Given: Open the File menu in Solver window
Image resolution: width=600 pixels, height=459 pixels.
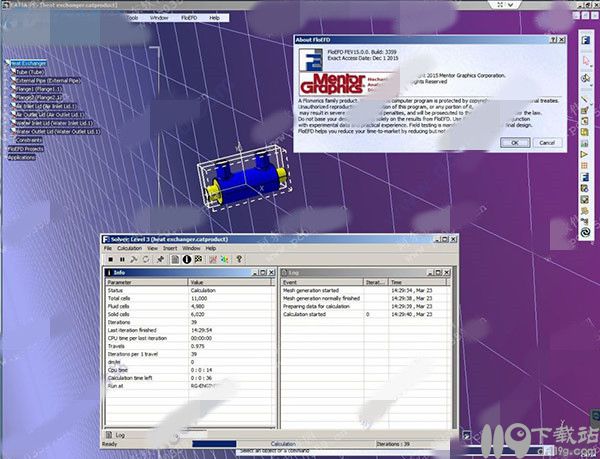Looking at the screenshot, I should [x=108, y=248].
